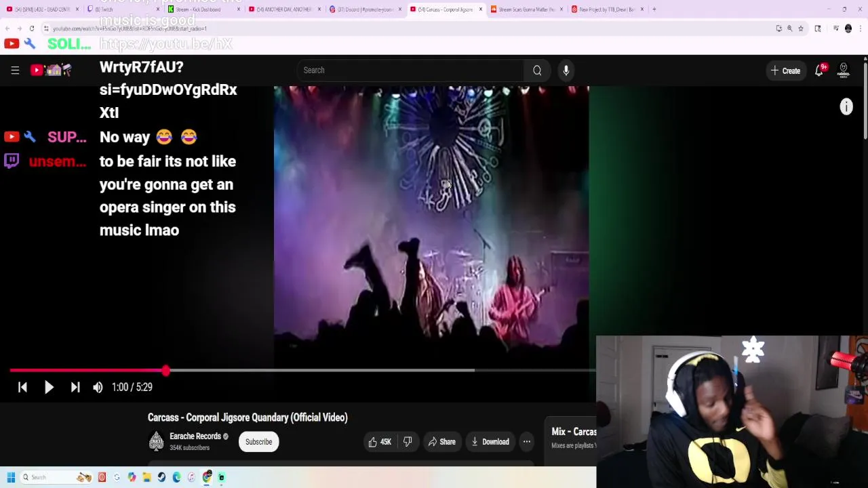This screenshot has width=868, height=488.
Task: Bookmark this page with the star
Action: [801, 28]
